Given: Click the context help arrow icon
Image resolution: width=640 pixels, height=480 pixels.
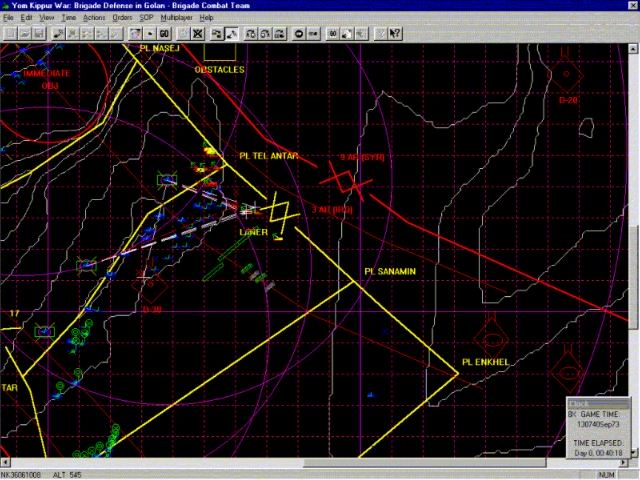Looking at the screenshot, I should [x=395, y=33].
